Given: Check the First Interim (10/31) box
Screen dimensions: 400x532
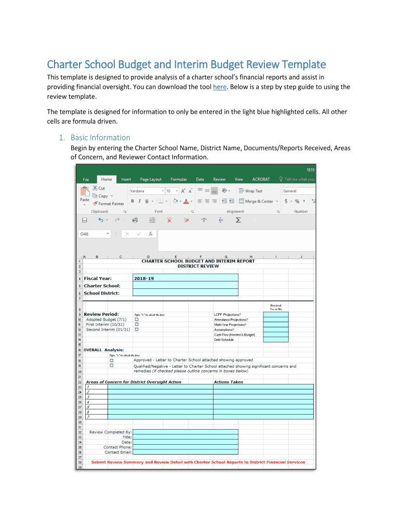Looking at the screenshot, I should [x=137, y=324].
